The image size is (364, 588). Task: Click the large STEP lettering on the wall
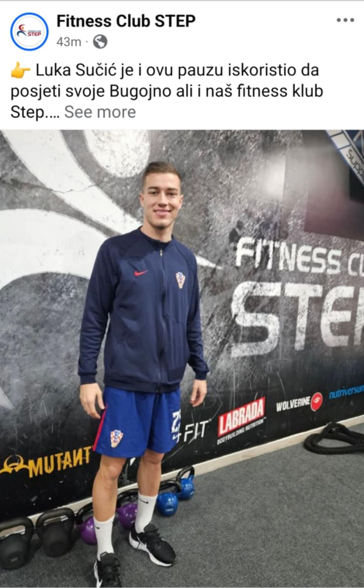click(x=297, y=316)
